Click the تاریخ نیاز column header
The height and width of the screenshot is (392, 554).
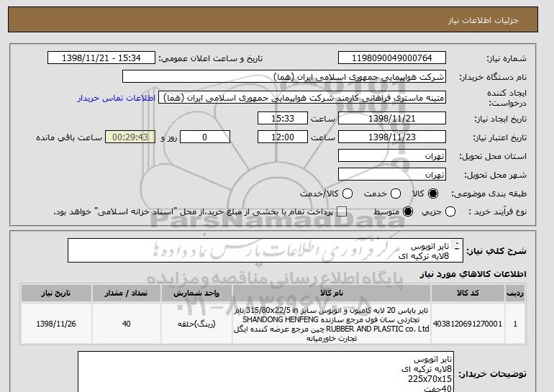56,293
